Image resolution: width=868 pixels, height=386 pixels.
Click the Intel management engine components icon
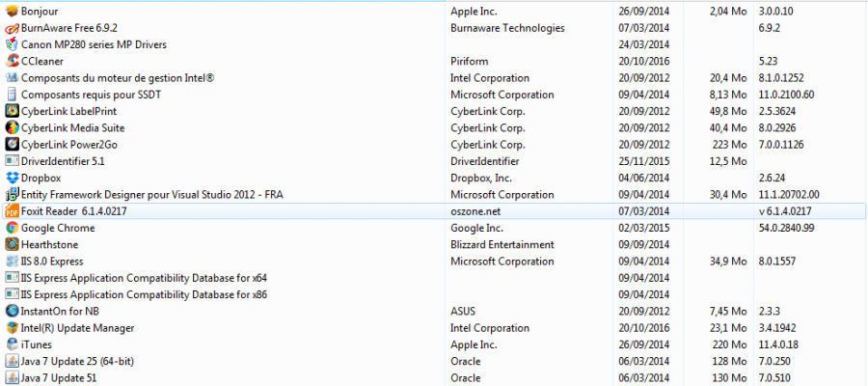tap(11, 78)
